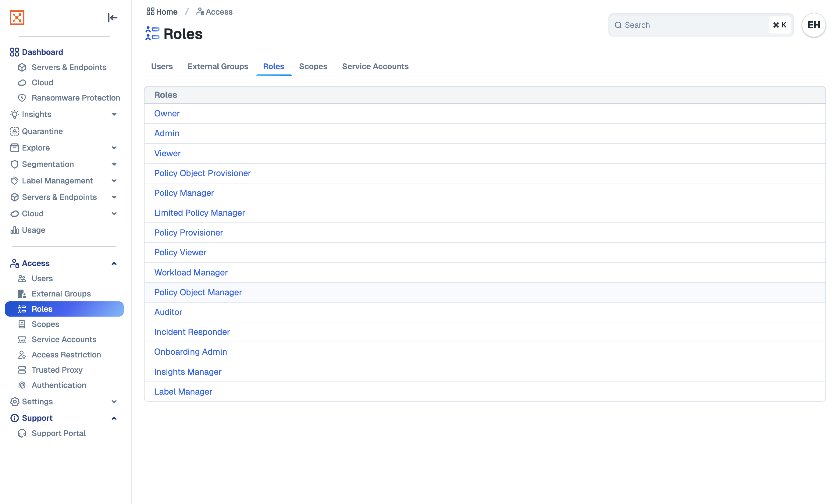
Task: Switch to the Service Accounts tab
Action: click(x=375, y=67)
